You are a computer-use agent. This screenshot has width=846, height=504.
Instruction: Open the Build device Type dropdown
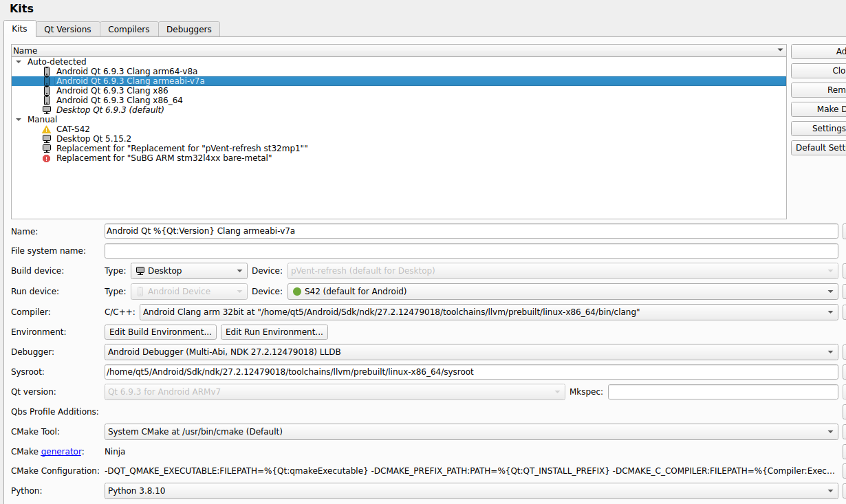pyautogui.click(x=188, y=271)
